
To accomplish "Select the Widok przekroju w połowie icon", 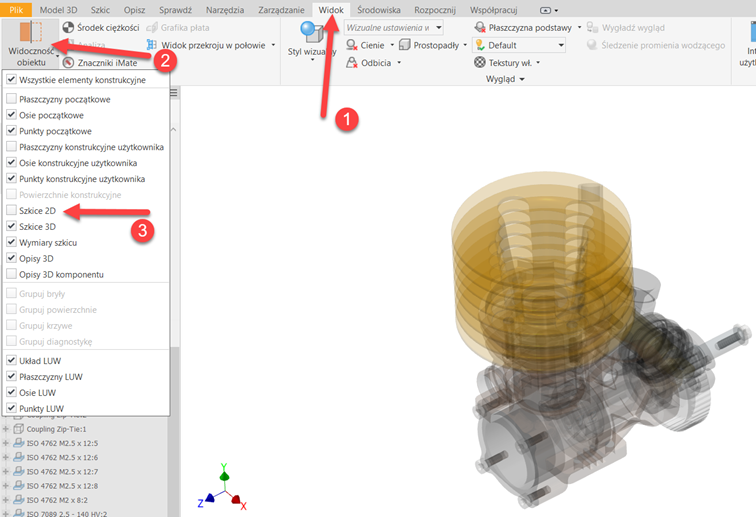I will pyautogui.click(x=152, y=45).
